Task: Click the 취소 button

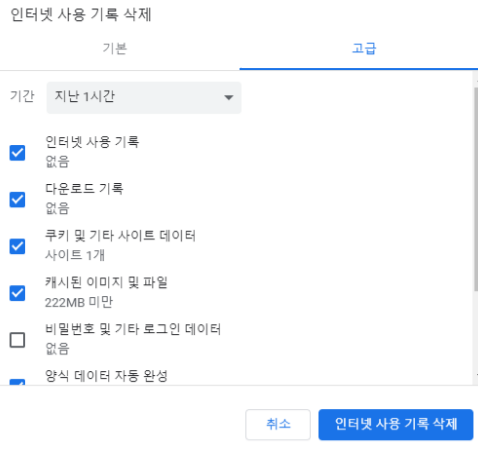Action: 278,424
